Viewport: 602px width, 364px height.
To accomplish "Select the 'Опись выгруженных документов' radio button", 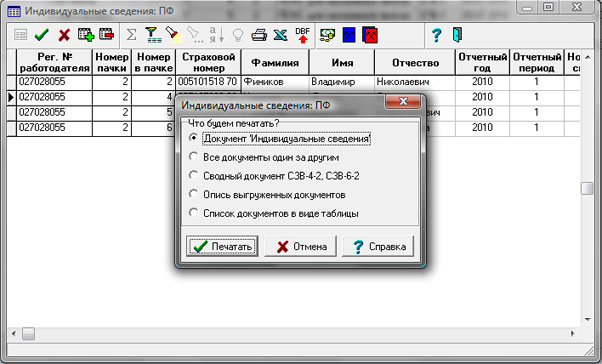I will coord(268,195).
